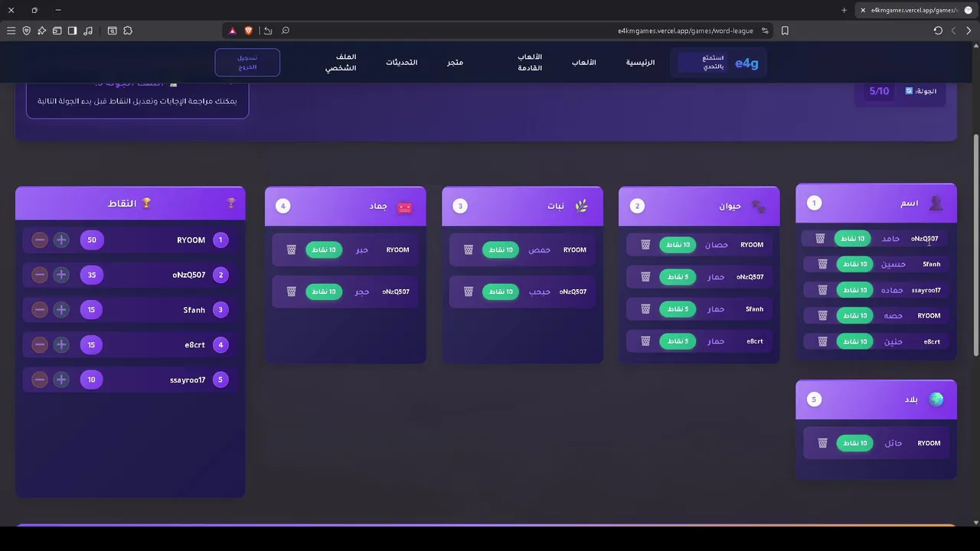Image resolution: width=980 pixels, height=551 pixels.
Task: Remove e8crt's answer حنين via trash icon
Action: [823, 341]
